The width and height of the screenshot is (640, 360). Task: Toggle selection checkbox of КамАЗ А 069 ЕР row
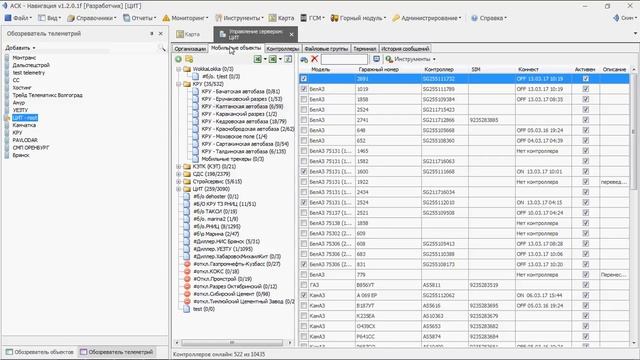click(x=304, y=295)
